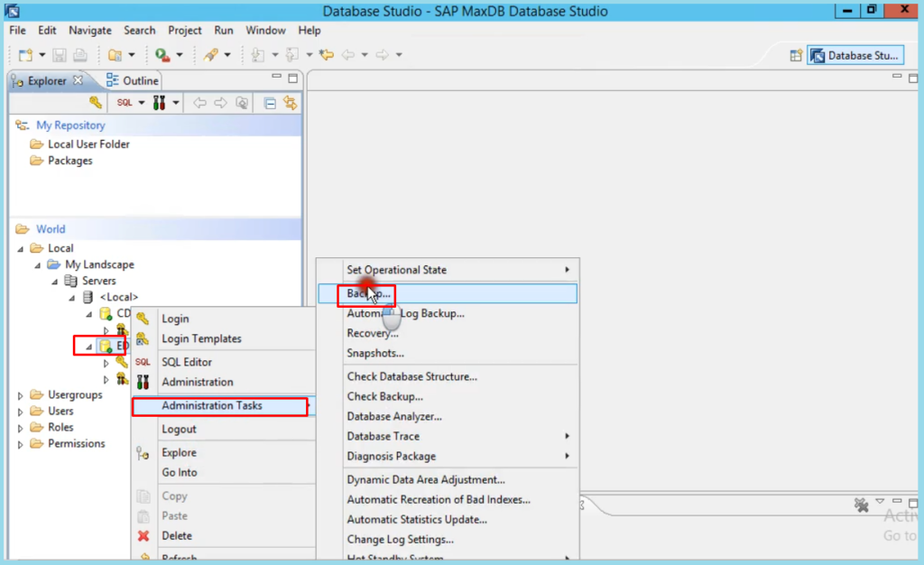Click the Administration test-tubes icon in Explorer toolbar
This screenshot has height=565, width=924.
tap(158, 102)
